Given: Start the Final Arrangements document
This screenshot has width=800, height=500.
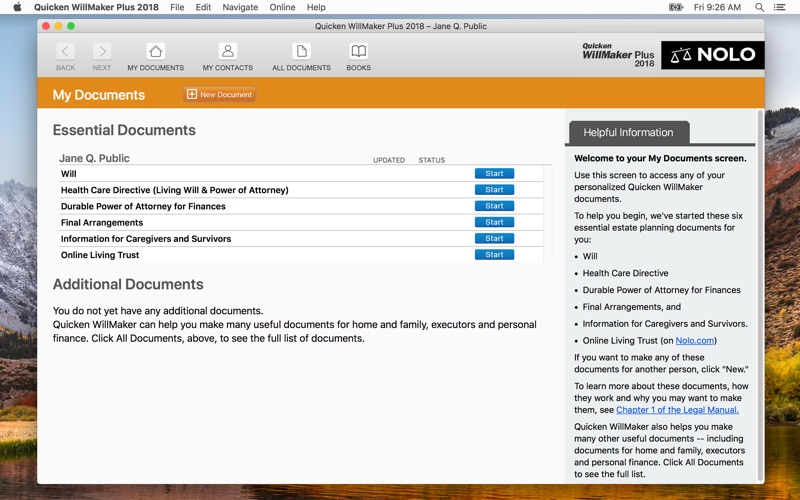Looking at the screenshot, I should click(x=494, y=222).
